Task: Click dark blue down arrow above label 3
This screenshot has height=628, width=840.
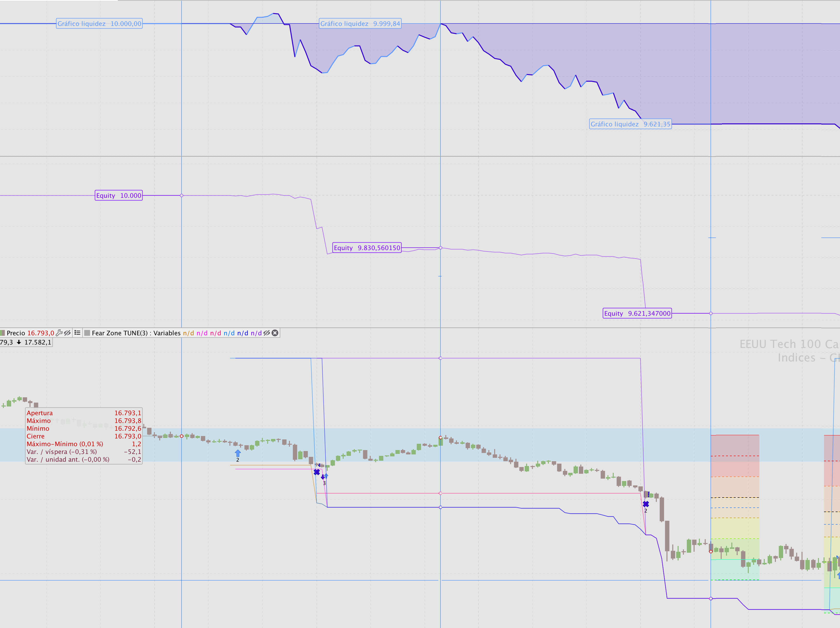Action: coord(323,477)
